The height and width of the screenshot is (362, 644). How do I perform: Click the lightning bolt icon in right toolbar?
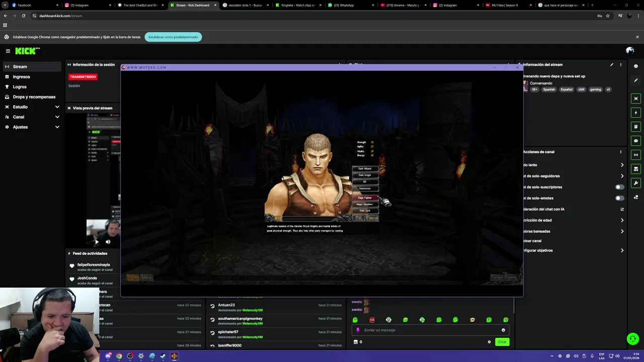click(636, 113)
